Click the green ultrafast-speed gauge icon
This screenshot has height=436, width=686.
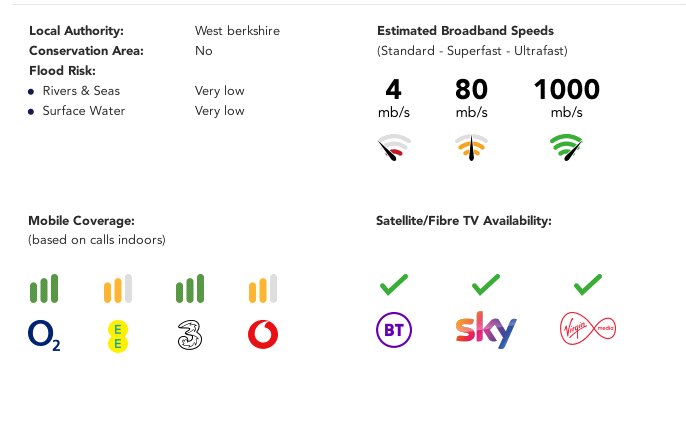(566, 147)
